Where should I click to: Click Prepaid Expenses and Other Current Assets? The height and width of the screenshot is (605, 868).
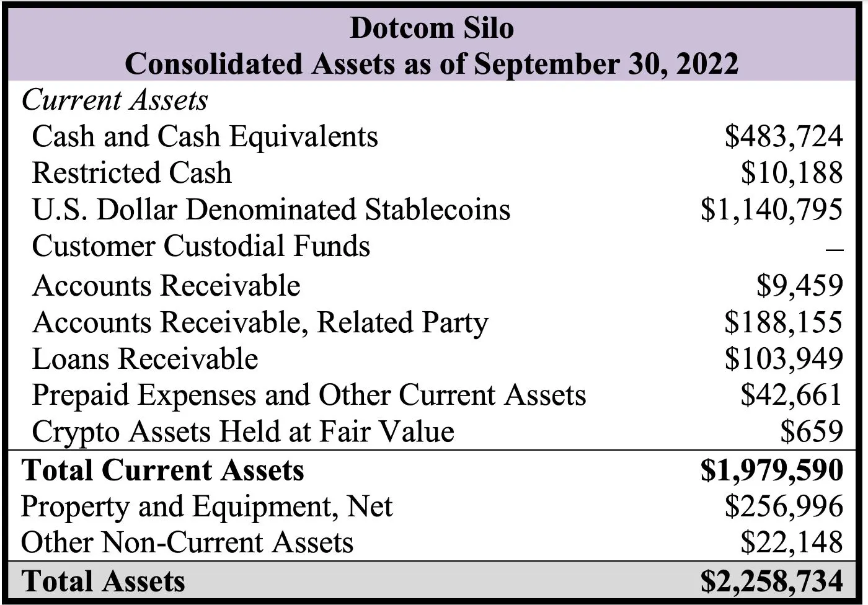(x=309, y=395)
